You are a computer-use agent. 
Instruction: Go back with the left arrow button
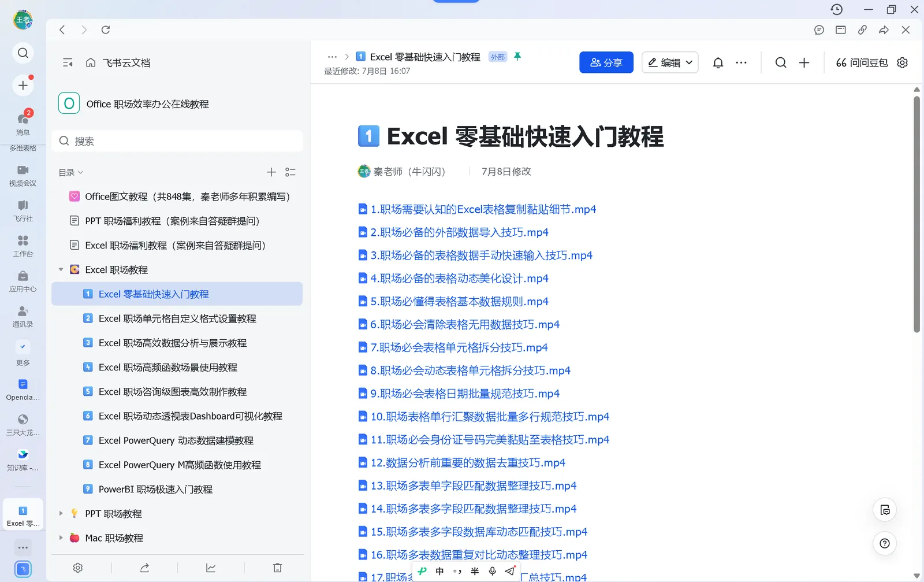pyautogui.click(x=62, y=30)
